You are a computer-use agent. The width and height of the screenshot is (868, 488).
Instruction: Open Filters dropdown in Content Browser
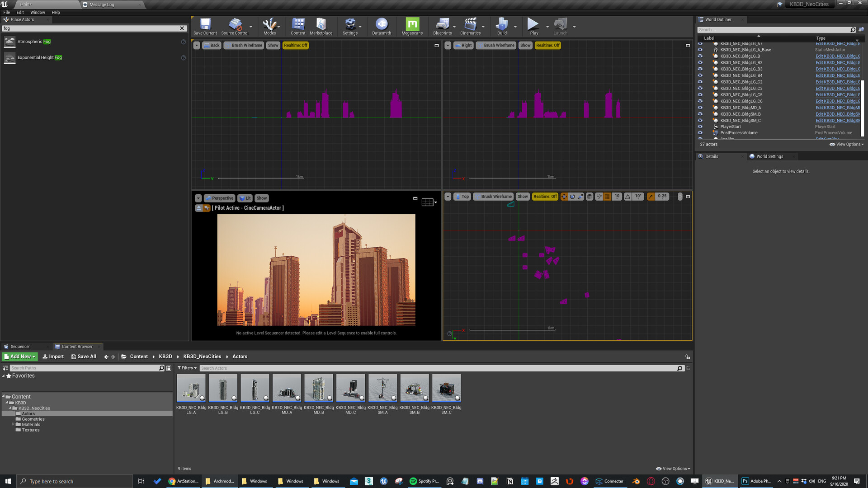point(187,368)
